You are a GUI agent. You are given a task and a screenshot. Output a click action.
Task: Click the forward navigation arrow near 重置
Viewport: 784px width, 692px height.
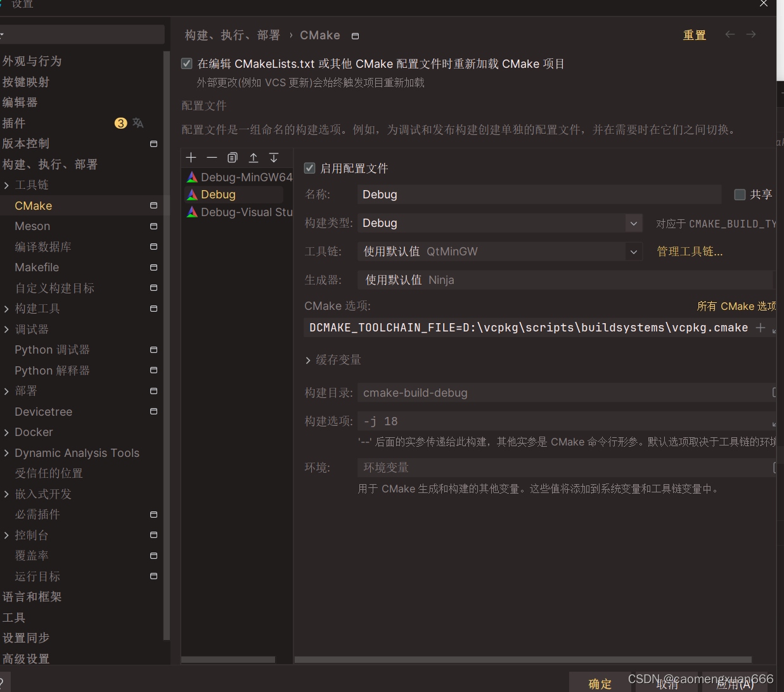[x=751, y=35]
